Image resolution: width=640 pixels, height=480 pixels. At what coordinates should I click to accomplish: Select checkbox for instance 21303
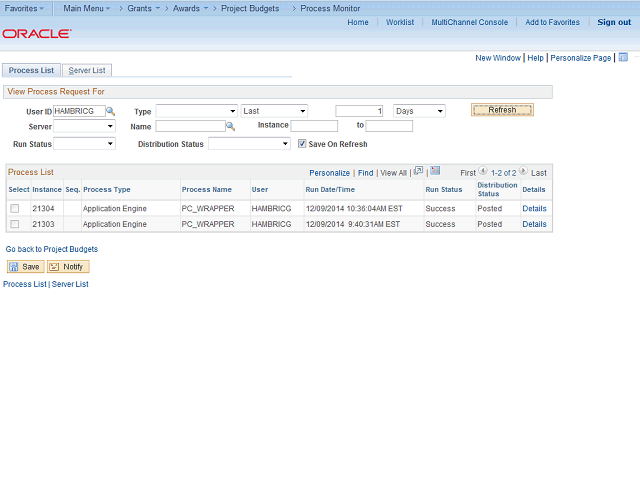tap(14, 224)
